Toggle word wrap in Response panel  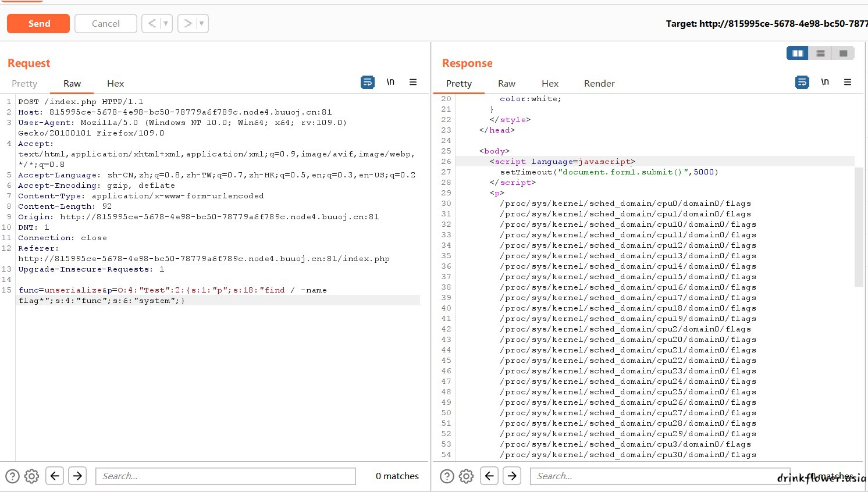coord(802,82)
